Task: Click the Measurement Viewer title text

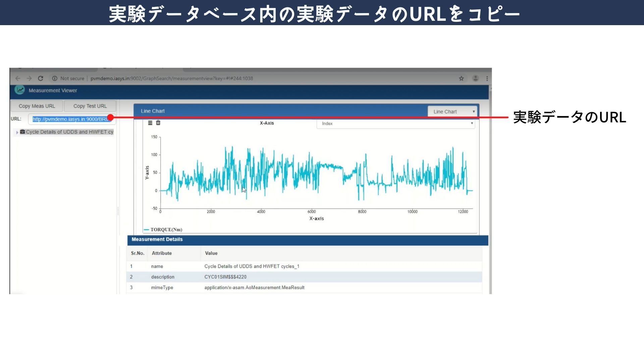Action: coord(53,90)
